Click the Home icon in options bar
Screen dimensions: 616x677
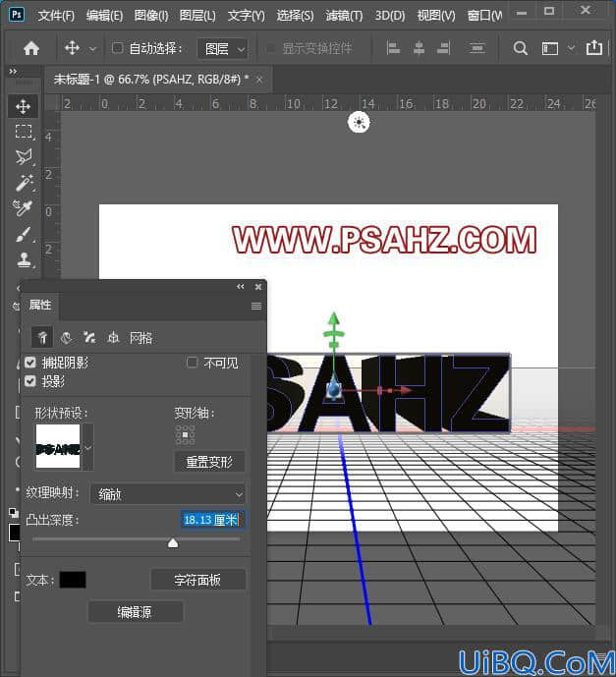(x=31, y=48)
